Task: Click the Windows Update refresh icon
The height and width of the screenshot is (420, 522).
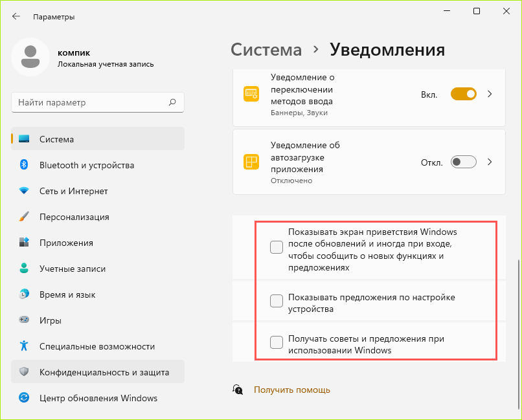Action: (24, 397)
